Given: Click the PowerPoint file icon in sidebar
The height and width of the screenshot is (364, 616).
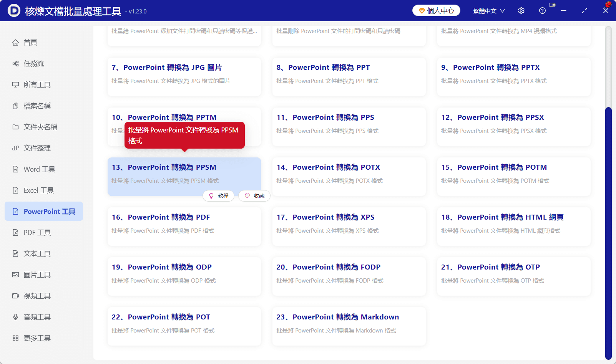Looking at the screenshot, I should tap(15, 212).
